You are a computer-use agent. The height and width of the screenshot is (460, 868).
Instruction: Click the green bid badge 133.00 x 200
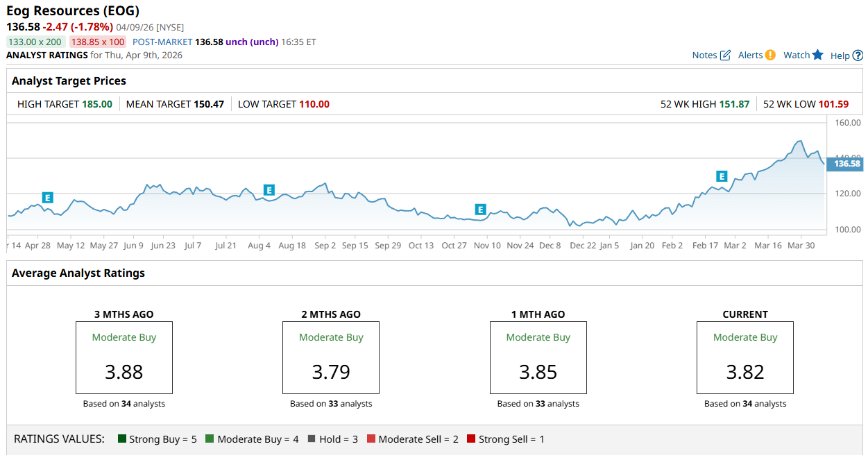point(35,42)
